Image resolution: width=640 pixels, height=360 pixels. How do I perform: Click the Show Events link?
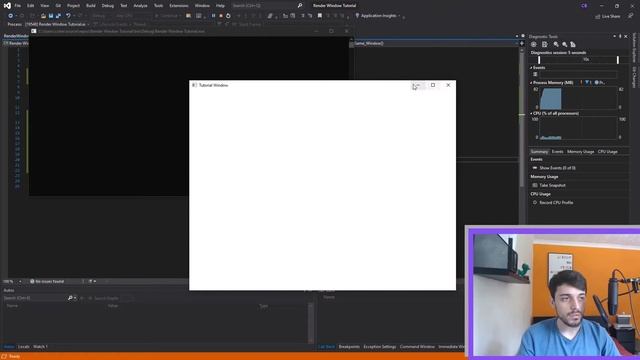557,168
